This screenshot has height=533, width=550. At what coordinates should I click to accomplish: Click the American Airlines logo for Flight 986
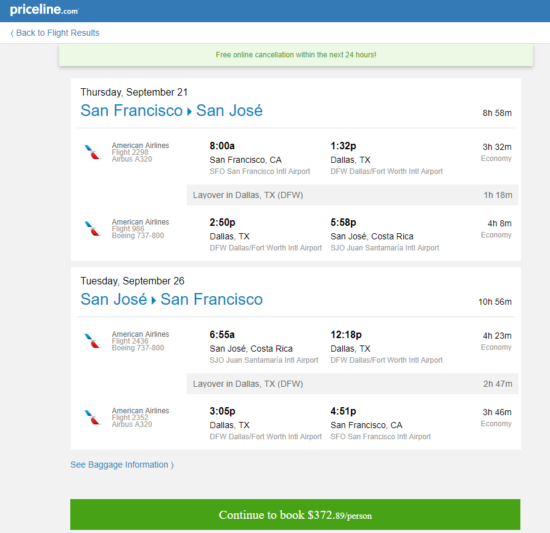tap(93, 229)
